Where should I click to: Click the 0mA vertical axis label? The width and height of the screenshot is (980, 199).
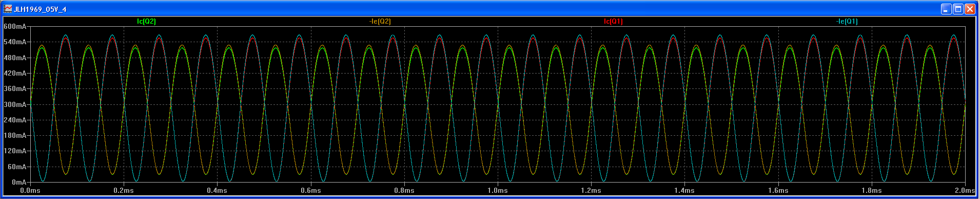point(18,183)
